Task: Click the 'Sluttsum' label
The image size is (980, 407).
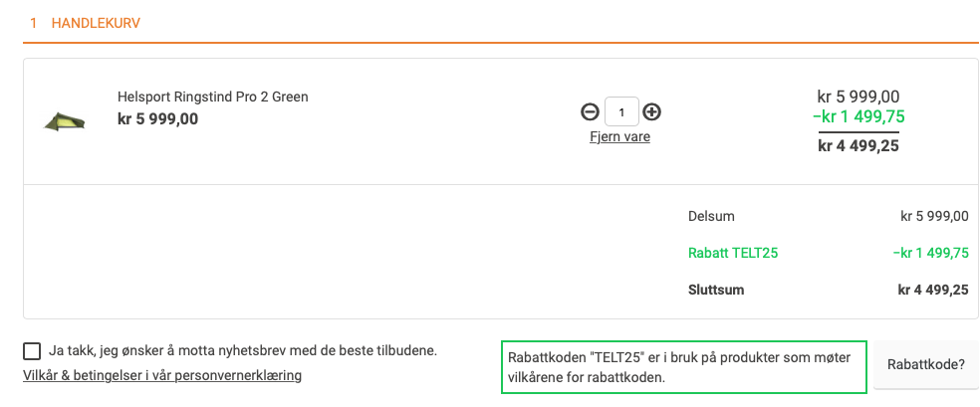Action: click(x=716, y=290)
